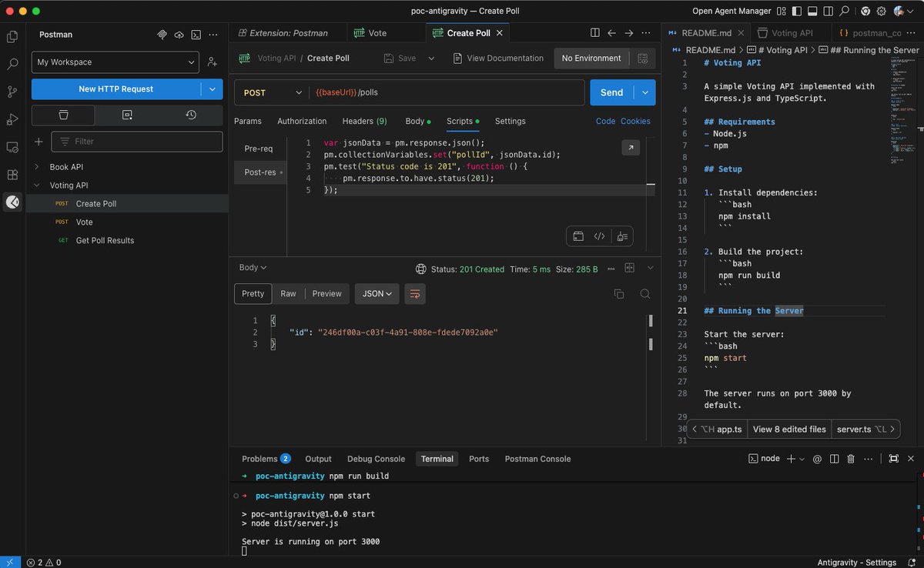Screen dimensions: 924x568
Task: Split the Create Poll editor
Action: pos(595,33)
